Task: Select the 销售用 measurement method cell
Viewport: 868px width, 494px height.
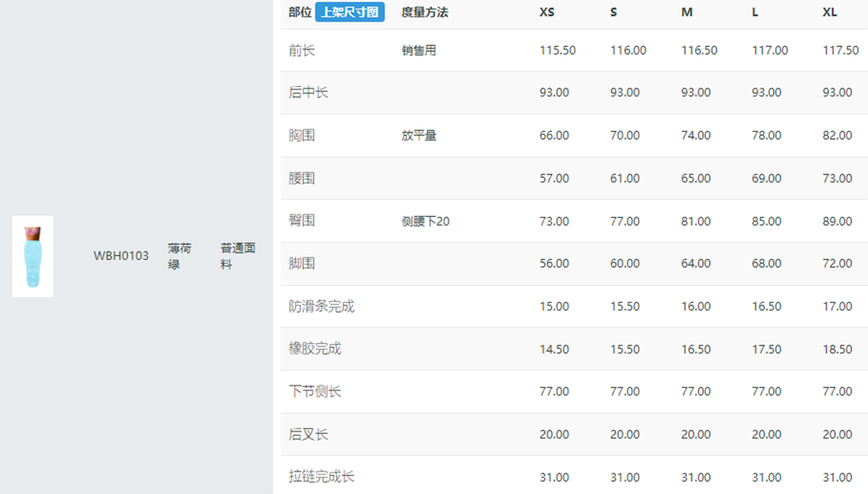Action: point(419,50)
